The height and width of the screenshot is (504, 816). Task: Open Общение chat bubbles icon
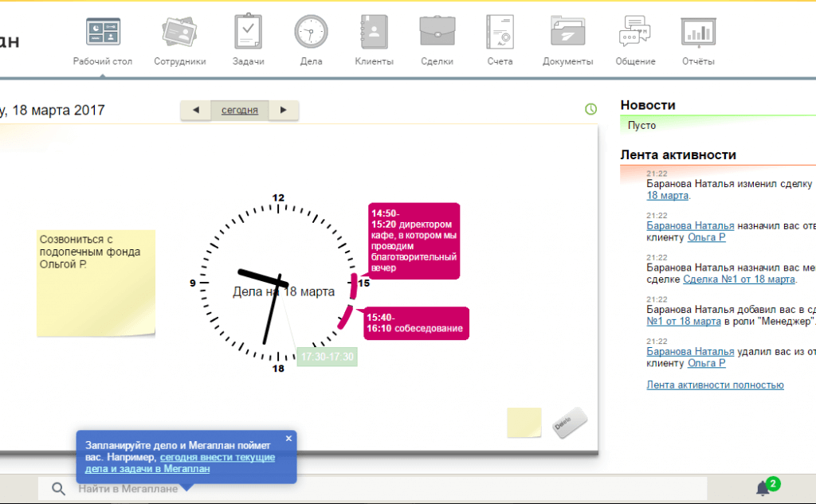635,33
